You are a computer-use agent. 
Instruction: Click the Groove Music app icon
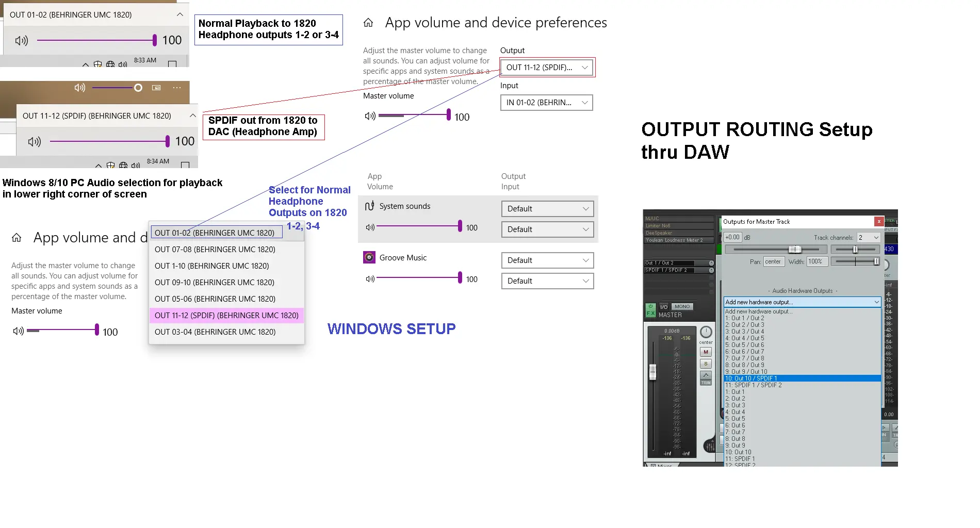(369, 257)
